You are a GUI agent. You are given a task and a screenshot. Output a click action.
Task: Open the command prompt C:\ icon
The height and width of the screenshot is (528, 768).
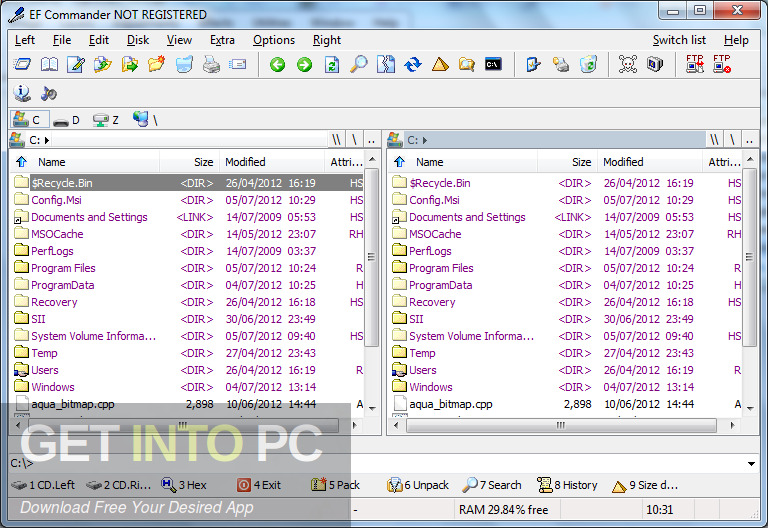[x=493, y=64]
